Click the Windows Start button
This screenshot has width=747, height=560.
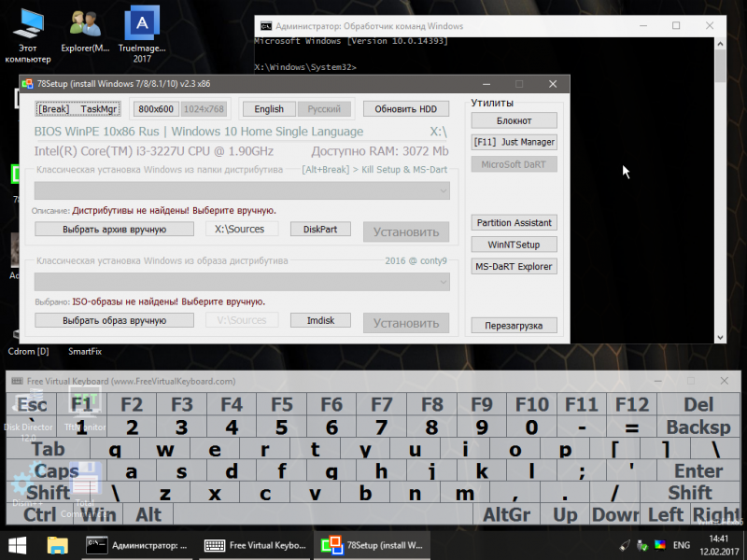[x=18, y=546]
